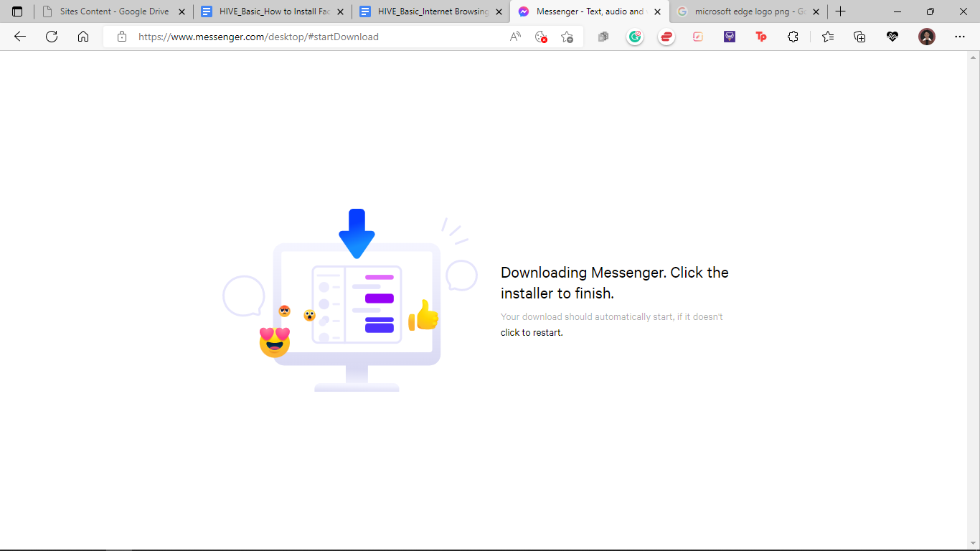The height and width of the screenshot is (551, 980).
Task: Close the microsoft edge logo png tab
Action: click(816, 11)
